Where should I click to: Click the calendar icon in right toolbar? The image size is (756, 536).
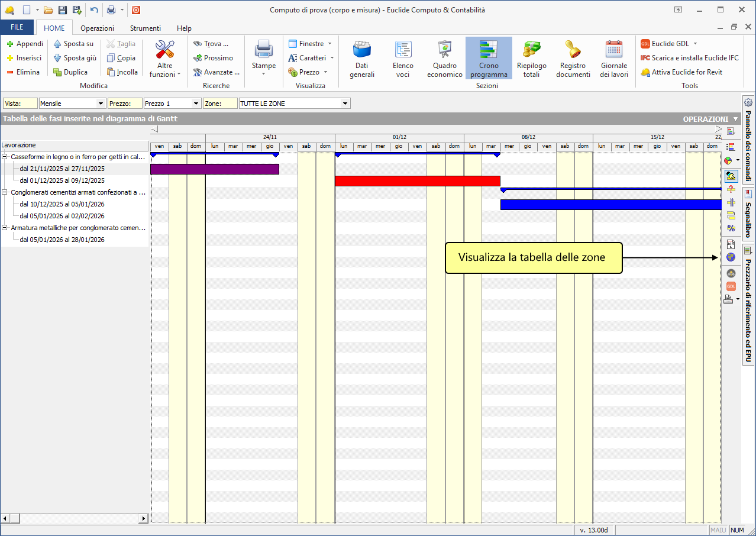pos(731,244)
